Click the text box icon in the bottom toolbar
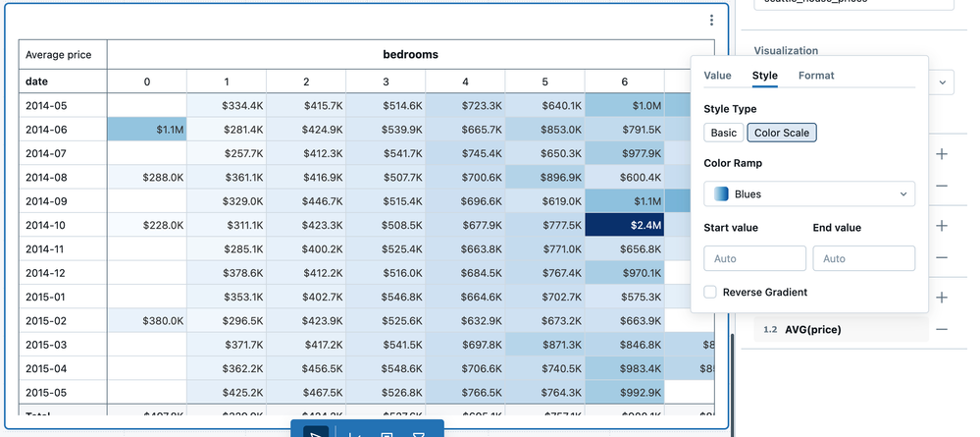The width and height of the screenshot is (980, 437). pos(386,432)
